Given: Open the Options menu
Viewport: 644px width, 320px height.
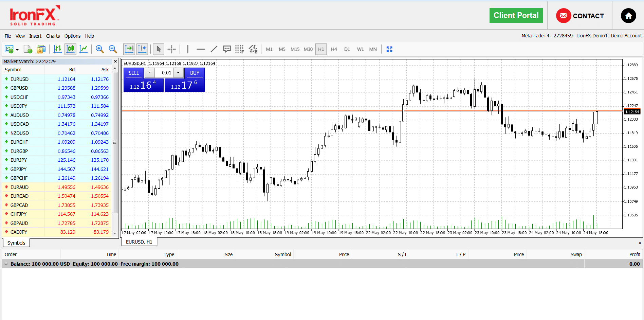Looking at the screenshot, I should tap(73, 36).
